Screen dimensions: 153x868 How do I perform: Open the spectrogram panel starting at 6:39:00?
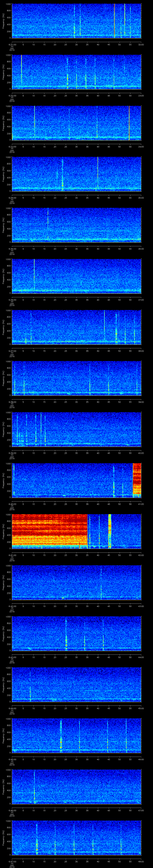coord(76,429)
